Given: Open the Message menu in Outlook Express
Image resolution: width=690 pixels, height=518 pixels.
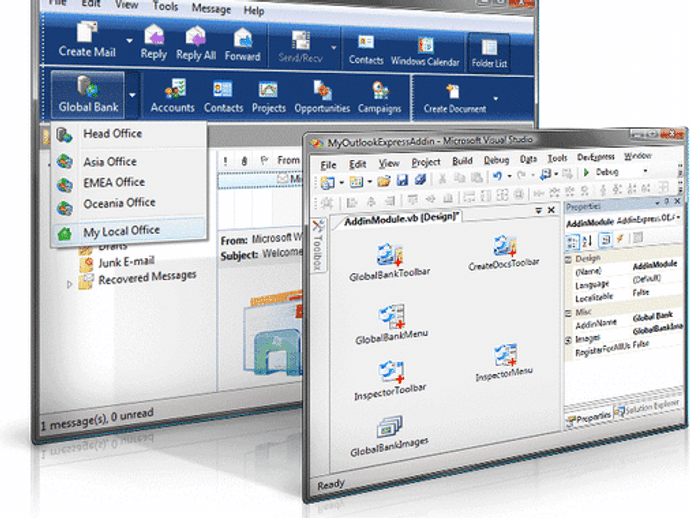Looking at the screenshot, I should 211,8.
